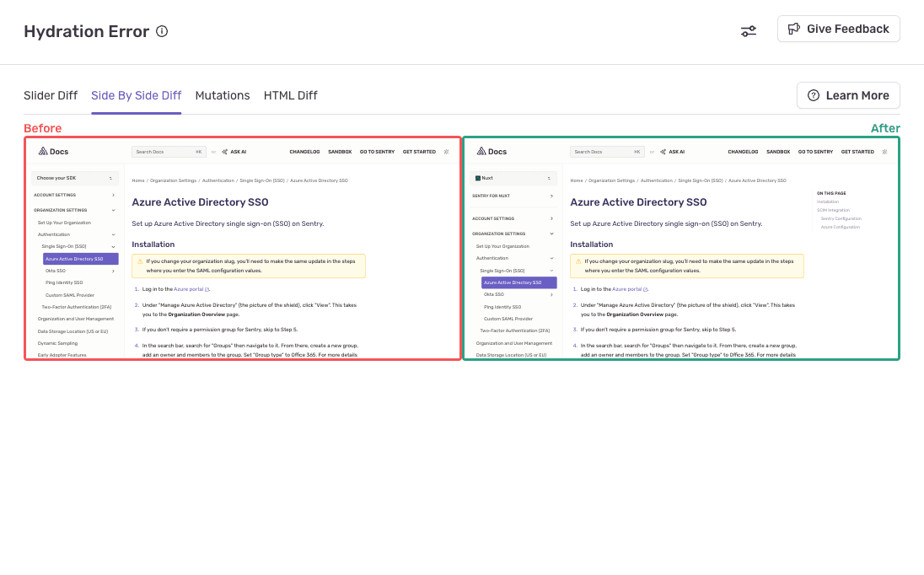Click the question mark icon on Learn More
The width and height of the screenshot is (924, 575).
(814, 95)
